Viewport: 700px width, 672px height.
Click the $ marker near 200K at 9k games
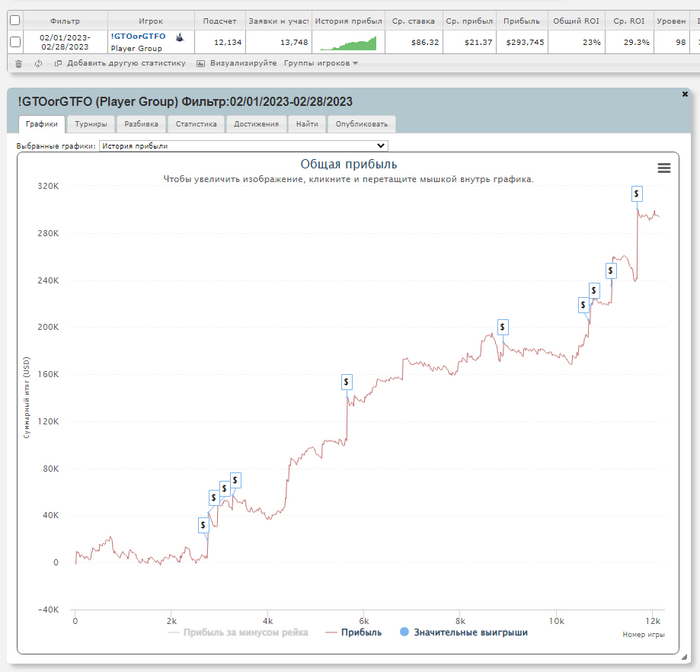(503, 327)
